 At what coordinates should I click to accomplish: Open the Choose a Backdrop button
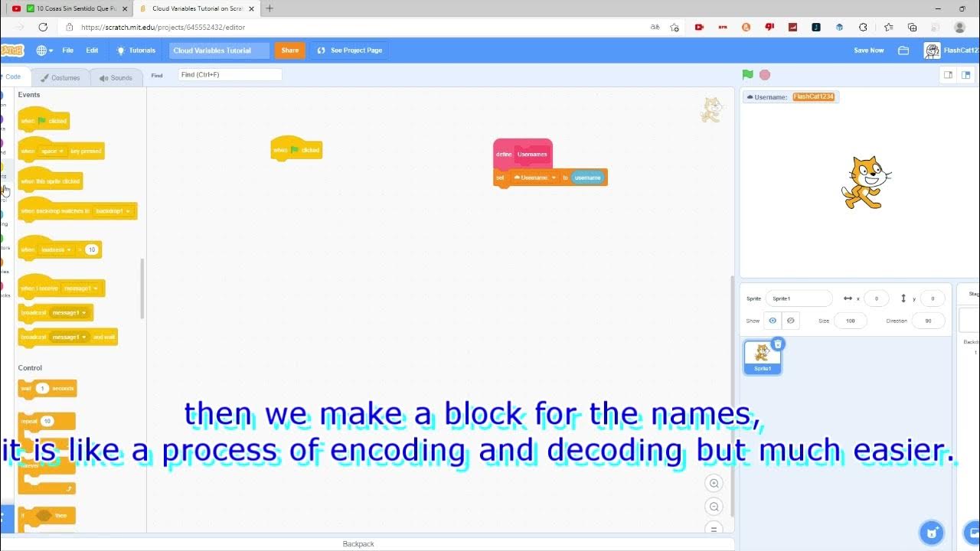click(974, 533)
